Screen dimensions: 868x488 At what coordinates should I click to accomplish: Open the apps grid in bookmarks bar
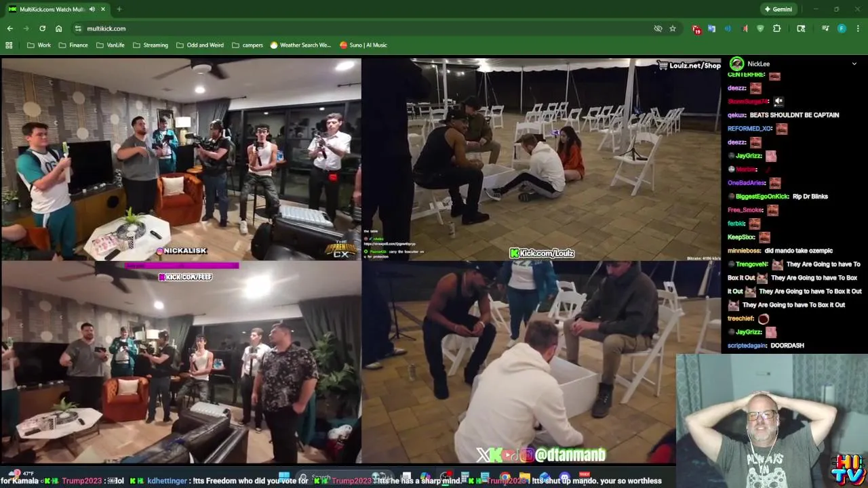pyautogui.click(x=9, y=45)
